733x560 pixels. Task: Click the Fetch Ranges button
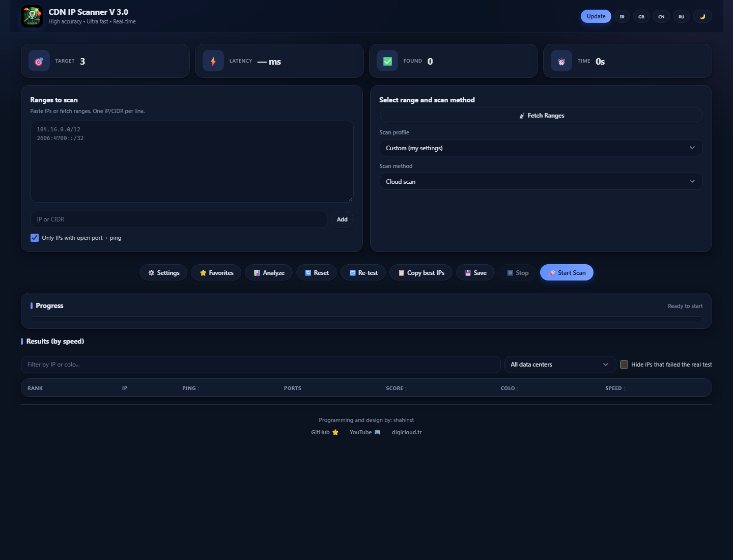(541, 115)
